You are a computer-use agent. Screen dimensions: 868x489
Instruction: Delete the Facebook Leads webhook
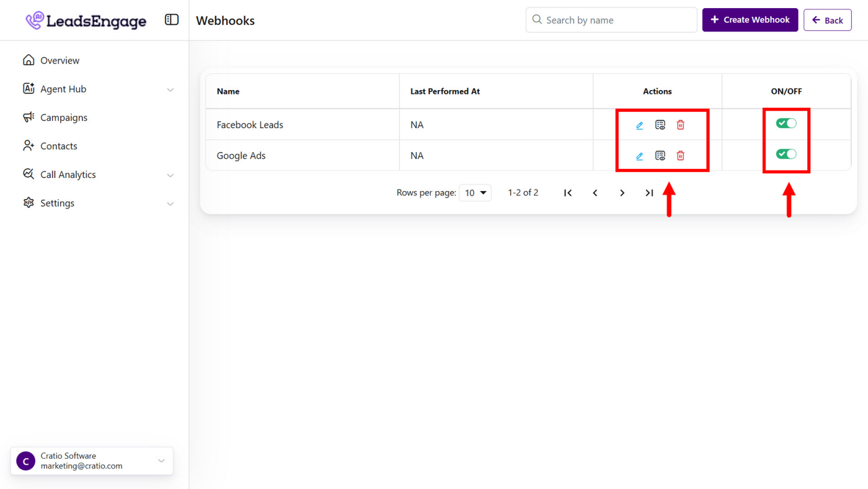click(680, 125)
